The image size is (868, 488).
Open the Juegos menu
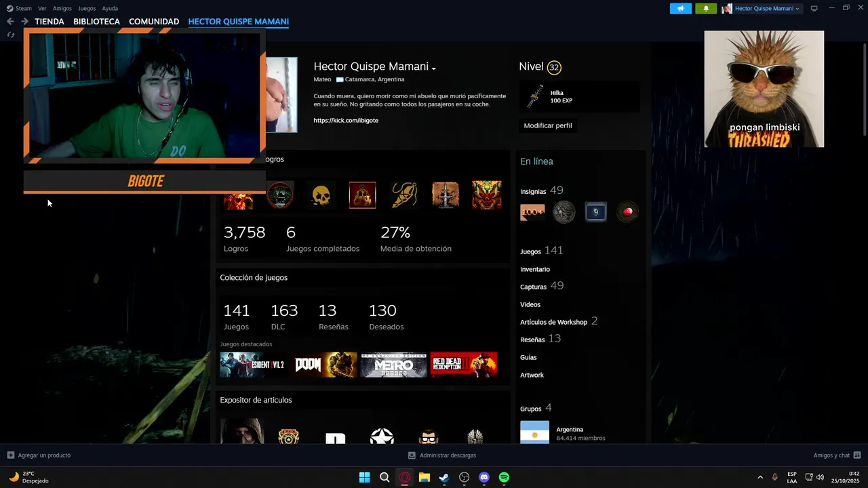pos(87,8)
